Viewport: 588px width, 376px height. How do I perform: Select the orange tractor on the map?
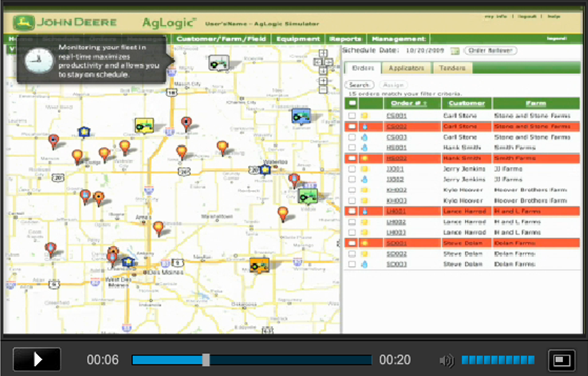(x=259, y=265)
